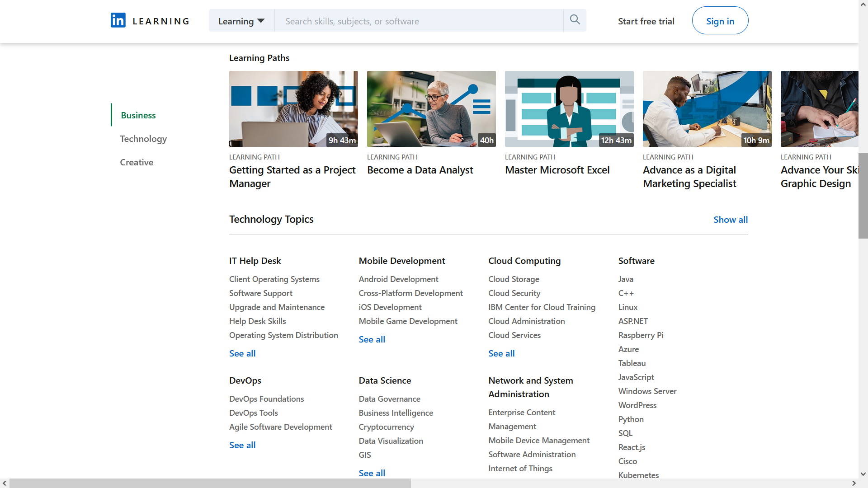
Task: Open the C++ software topic
Action: click(x=626, y=293)
